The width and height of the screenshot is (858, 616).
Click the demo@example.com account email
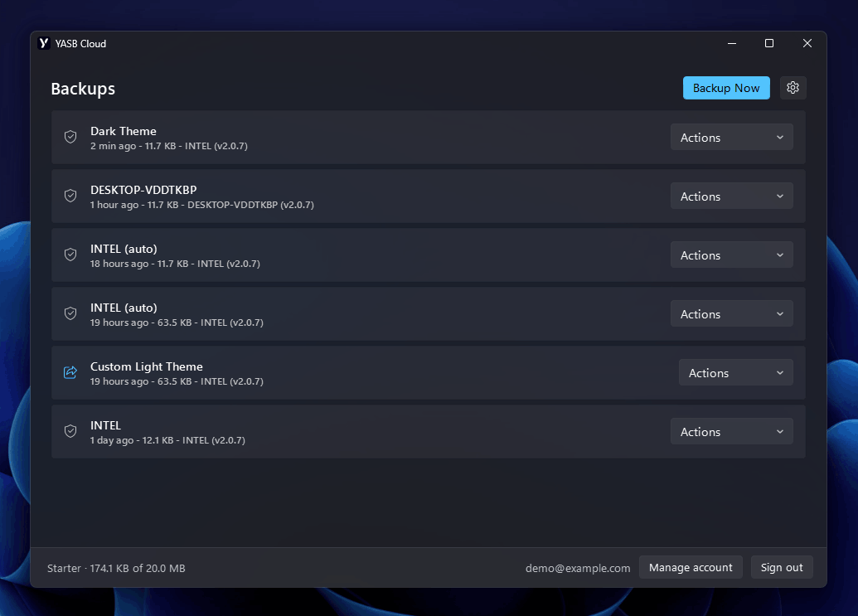point(578,569)
